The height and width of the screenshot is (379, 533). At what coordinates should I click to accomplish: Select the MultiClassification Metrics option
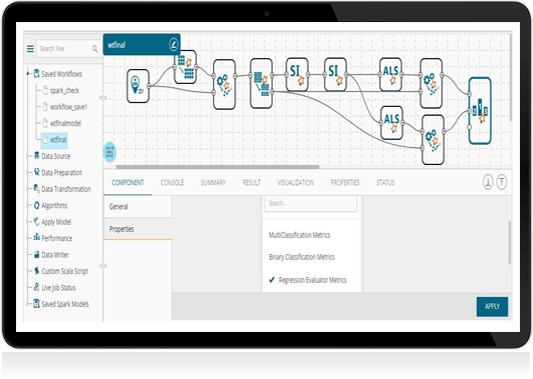point(299,235)
